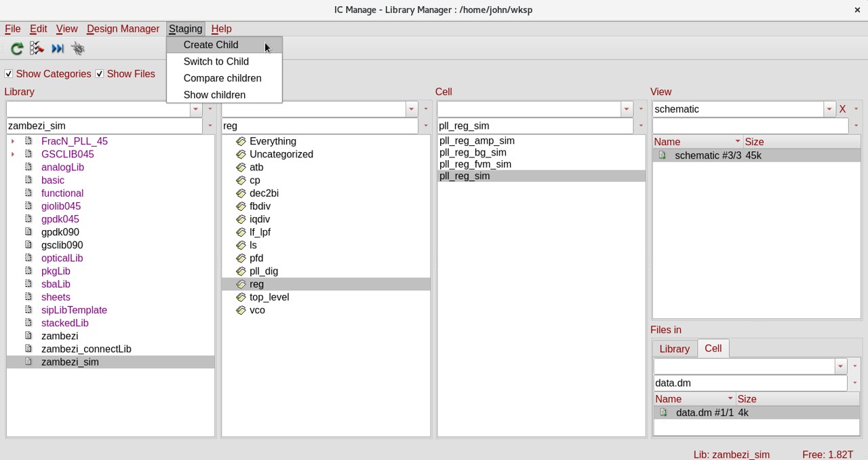
Task: Toggle the Show Files checkbox
Action: pyautogui.click(x=100, y=74)
